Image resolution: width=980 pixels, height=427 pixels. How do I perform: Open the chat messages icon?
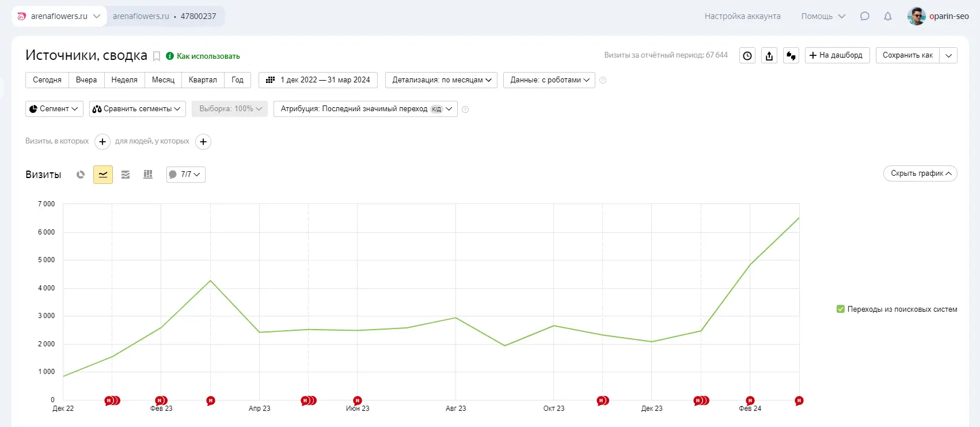865,16
